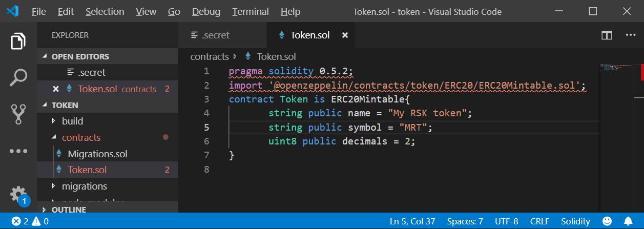Open editor More Actions ellipsis menu
Viewport: 644px width, 229px height.
631,35
